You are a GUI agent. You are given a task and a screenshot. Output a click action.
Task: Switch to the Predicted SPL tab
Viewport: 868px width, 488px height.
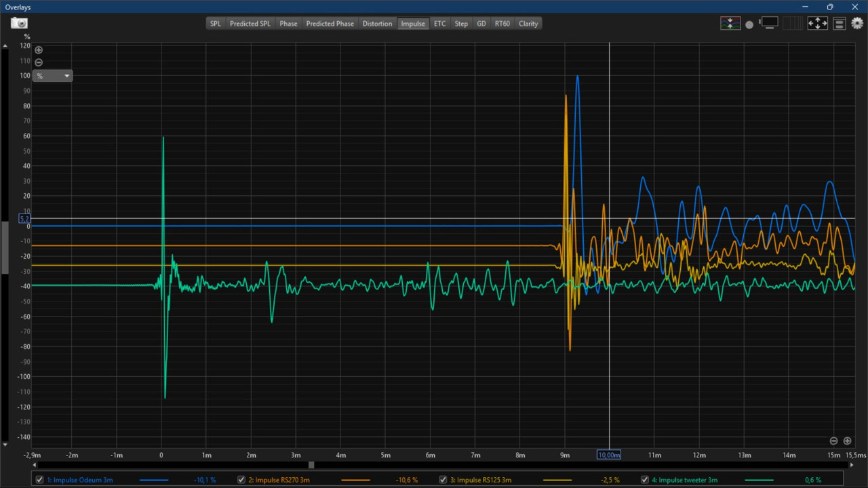click(x=250, y=23)
